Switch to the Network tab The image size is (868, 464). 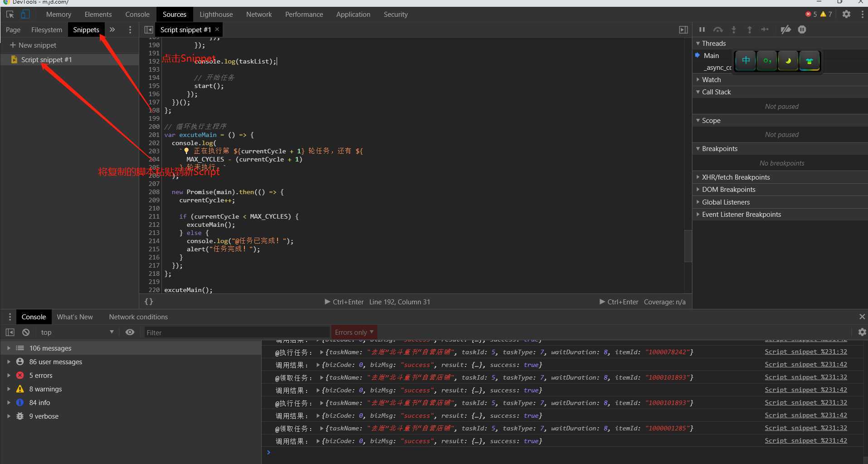pos(258,15)
